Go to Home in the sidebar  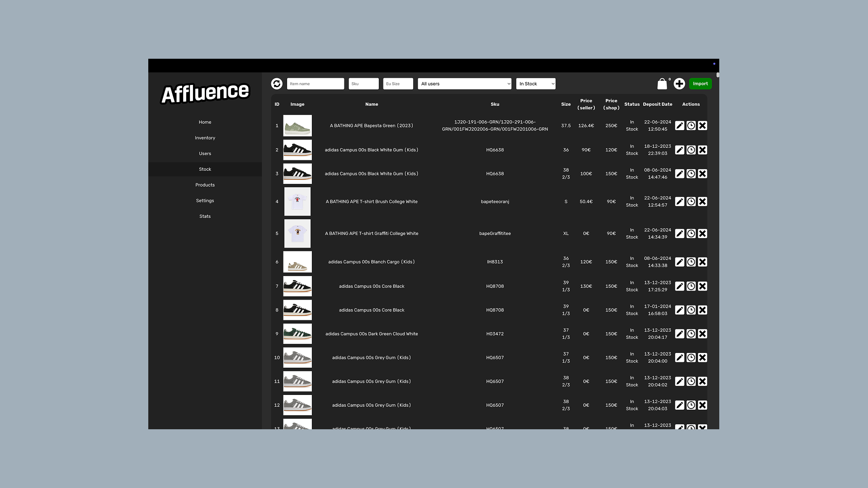205,122
